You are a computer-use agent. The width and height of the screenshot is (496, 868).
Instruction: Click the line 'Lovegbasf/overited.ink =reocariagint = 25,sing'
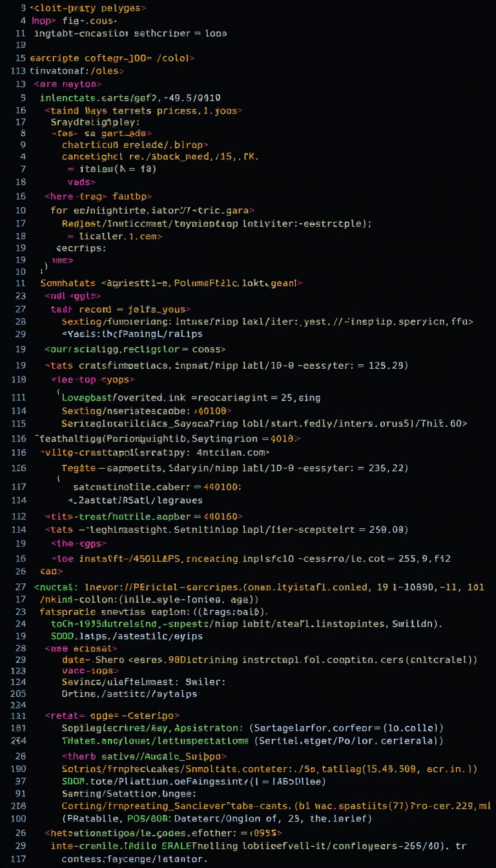pos(191,398)
